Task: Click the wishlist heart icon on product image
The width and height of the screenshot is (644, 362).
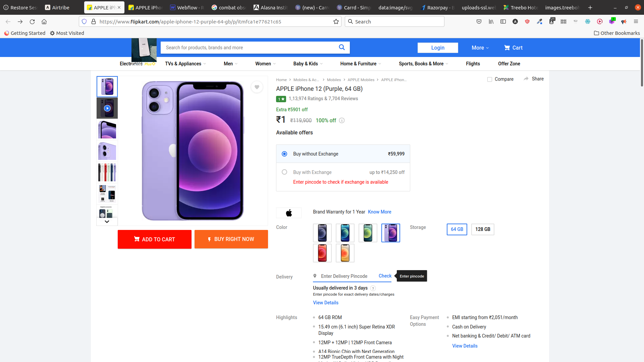Action: click(x=257, y=87)
